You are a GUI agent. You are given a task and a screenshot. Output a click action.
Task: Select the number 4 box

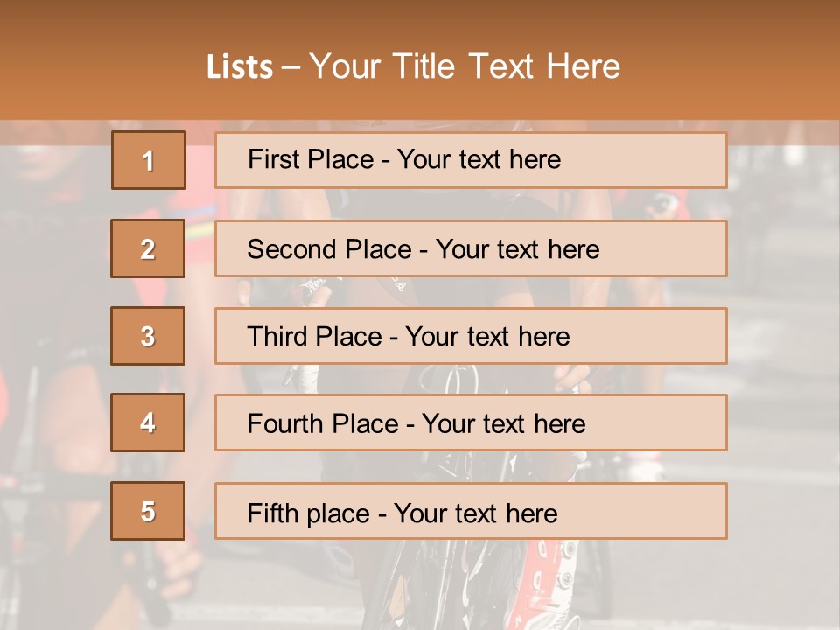pos(148,423)
